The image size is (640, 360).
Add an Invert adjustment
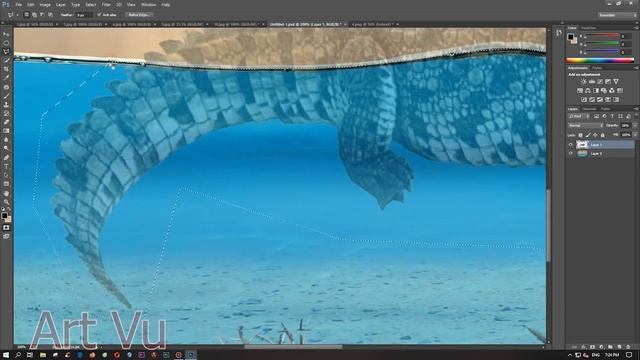[x=584, y=99]
